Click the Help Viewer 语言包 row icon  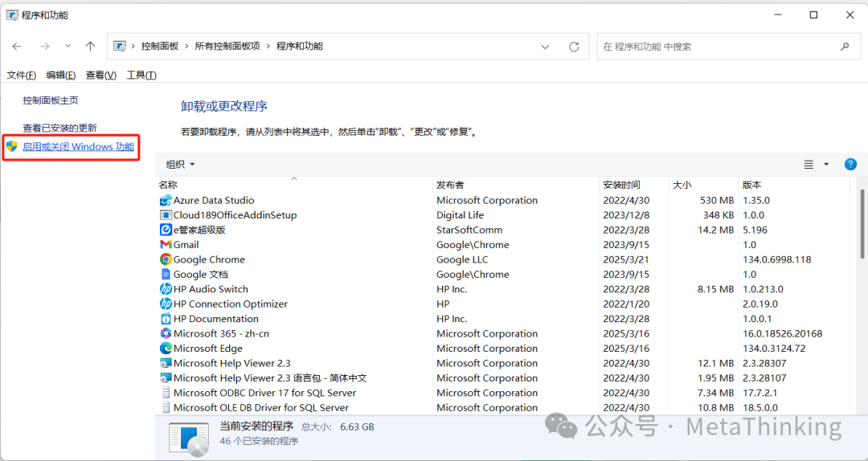click(166, 378)
